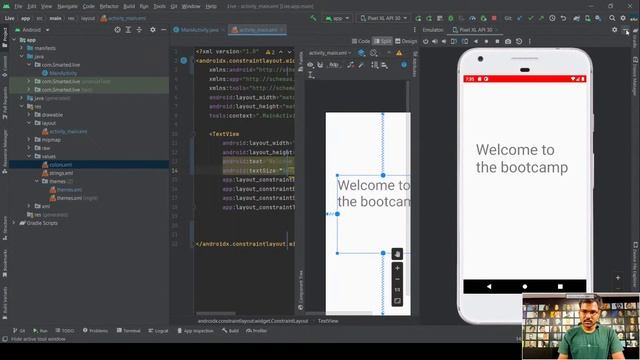Viewport: 640px width, 360px height.
Task: Click emulator screen Home circle button
Action: click(524, 287)
